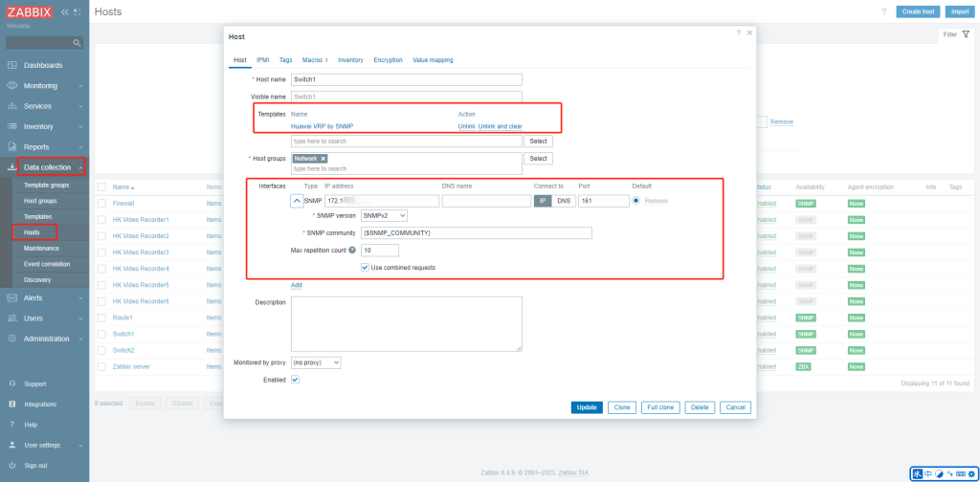Check the HK Video Recorder1 row checkbox
Screen dimensions: 980x482
[x=101, y=220]
